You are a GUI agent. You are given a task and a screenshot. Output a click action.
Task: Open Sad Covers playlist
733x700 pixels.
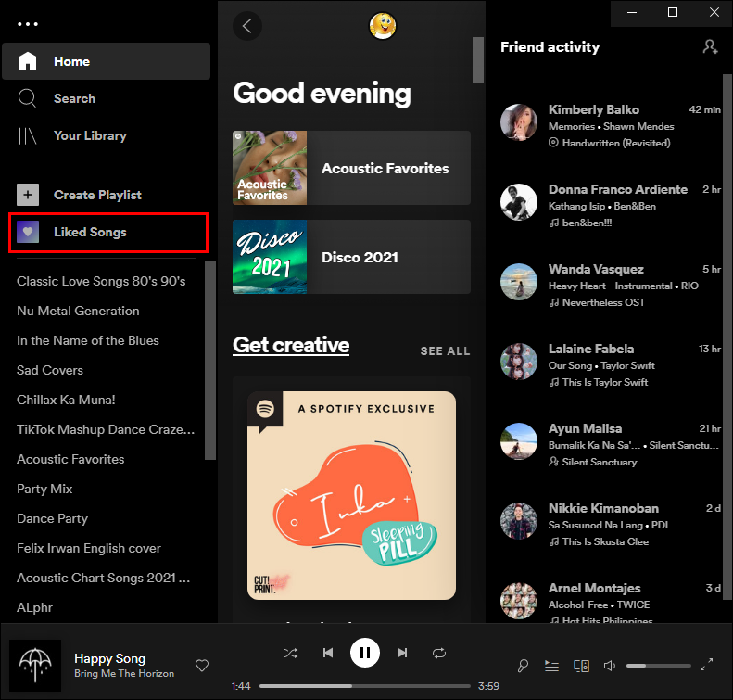(x=50, y=370)
